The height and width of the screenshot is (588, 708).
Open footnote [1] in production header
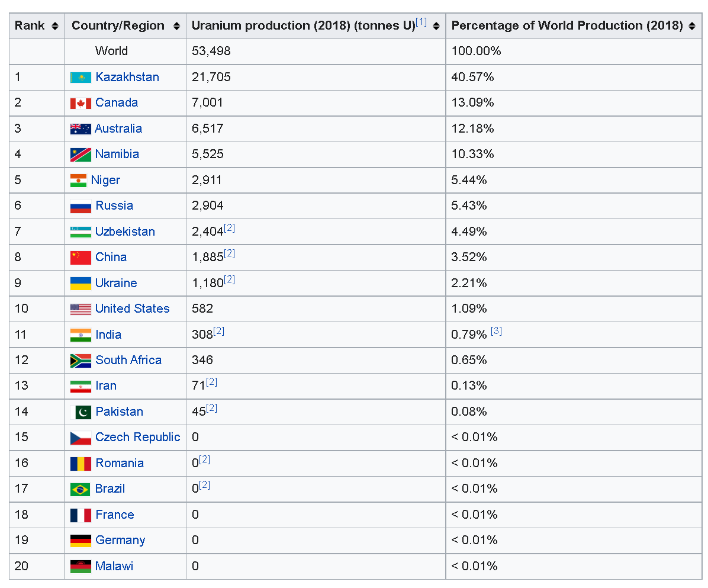421,23
